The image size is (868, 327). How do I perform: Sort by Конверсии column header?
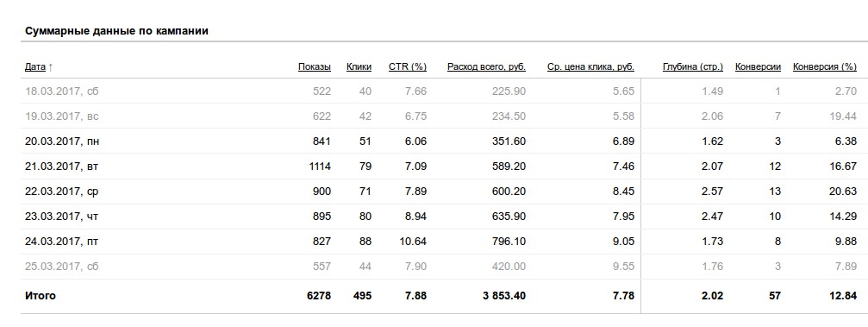(758, 67)
